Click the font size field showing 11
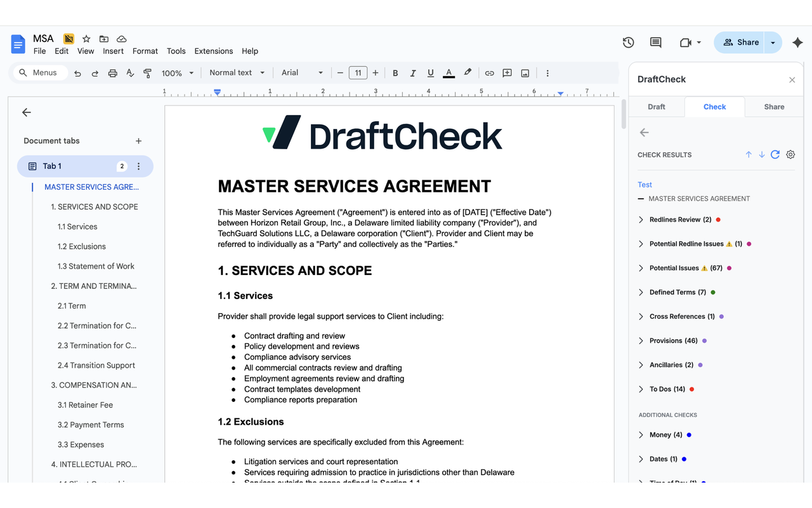Screen dimensions: 812x508 click(x=358, y=73)
